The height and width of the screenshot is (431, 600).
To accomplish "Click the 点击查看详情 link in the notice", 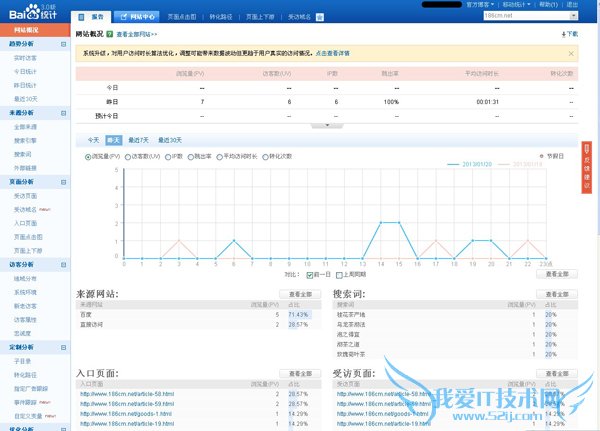I will 333,54.
